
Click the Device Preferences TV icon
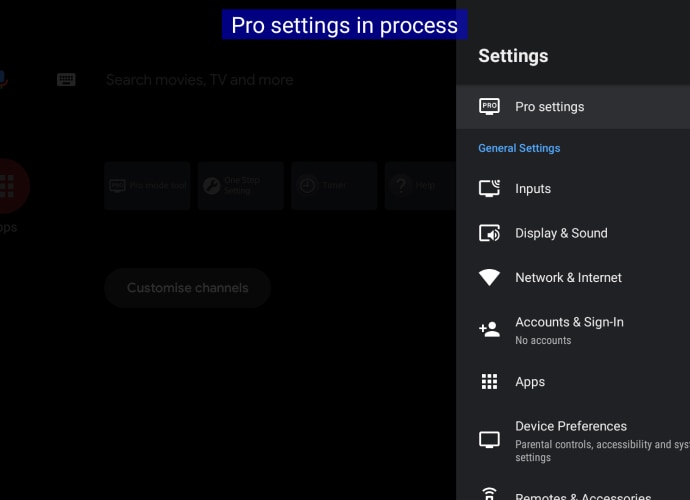pyautogui.click(x=489, y=440)
